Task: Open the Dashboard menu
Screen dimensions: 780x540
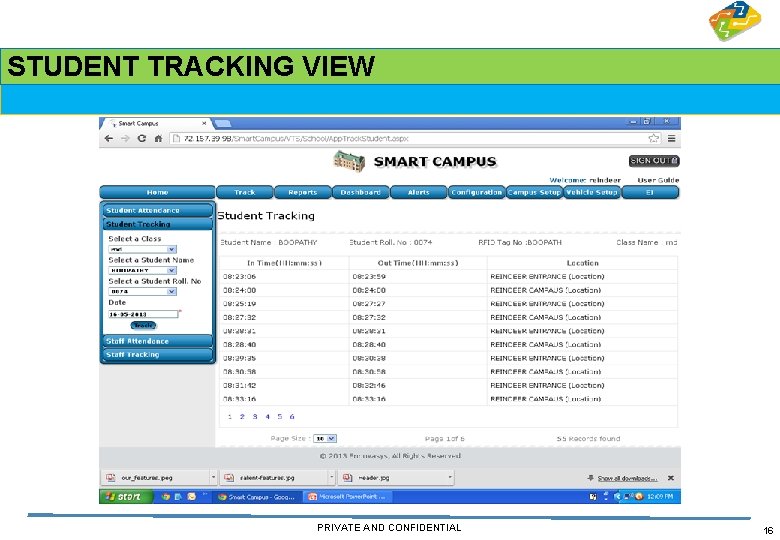Action: pyautogui.click(x=361, y=192)
